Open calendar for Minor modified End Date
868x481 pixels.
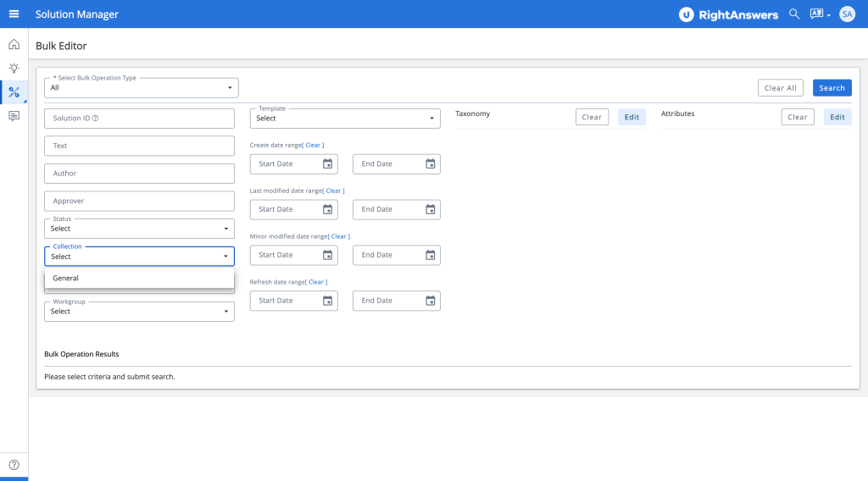point(430,255)
